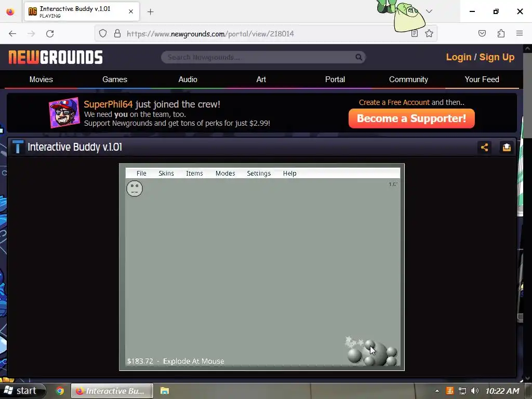Click the Explode At Mouse status text
This screenshot has height=399, width=532.
tap(193, 361)
